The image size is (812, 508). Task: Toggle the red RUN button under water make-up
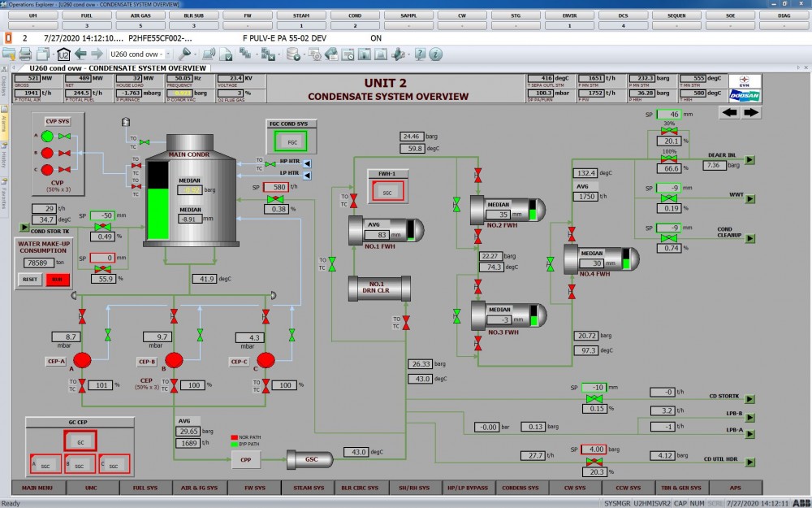(56, 279)
